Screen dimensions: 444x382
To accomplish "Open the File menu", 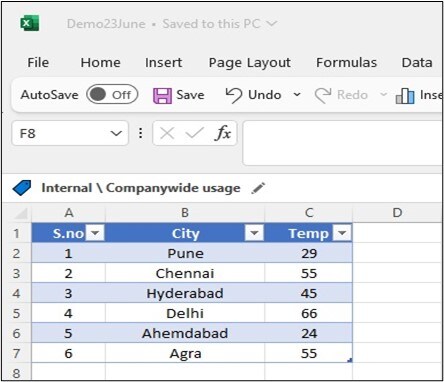I will [x=38, y=62].
